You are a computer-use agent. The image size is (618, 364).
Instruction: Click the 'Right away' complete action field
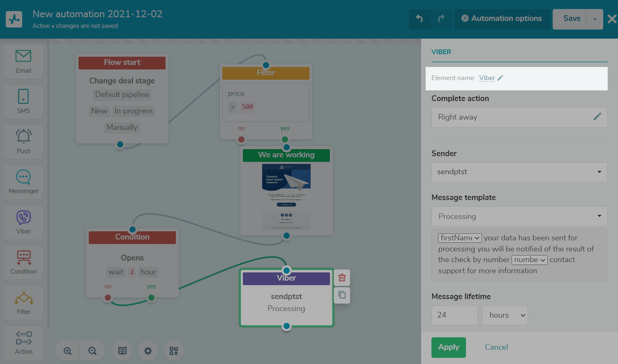(x=519, y=117)
